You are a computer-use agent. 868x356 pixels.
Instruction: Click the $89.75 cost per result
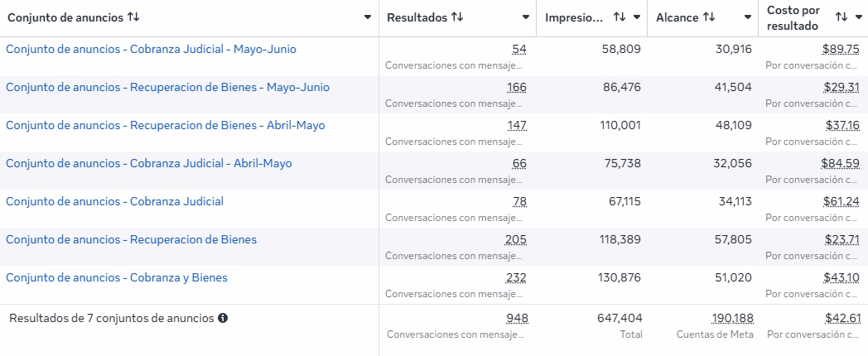click(x=841, y=50)
